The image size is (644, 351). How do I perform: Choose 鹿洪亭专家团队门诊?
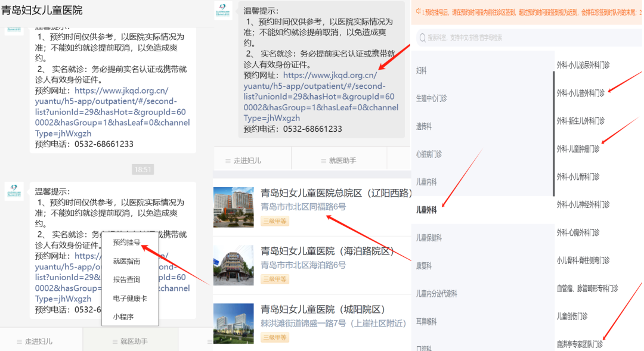(x=580, y=344)
